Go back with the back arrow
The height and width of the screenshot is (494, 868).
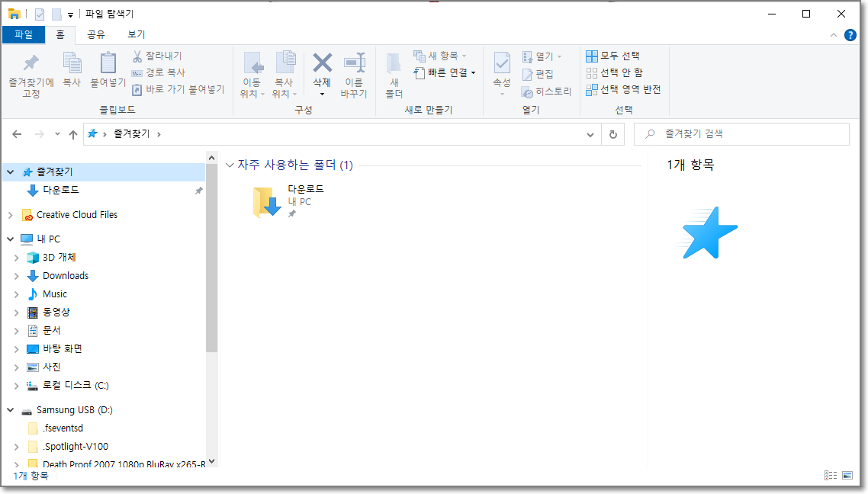(x=17, y=134)
